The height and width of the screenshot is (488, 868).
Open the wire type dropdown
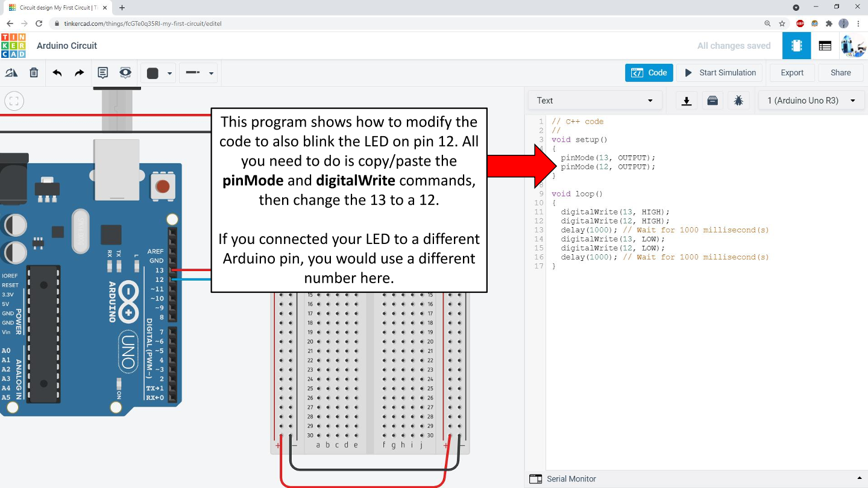tap(199, 73)
